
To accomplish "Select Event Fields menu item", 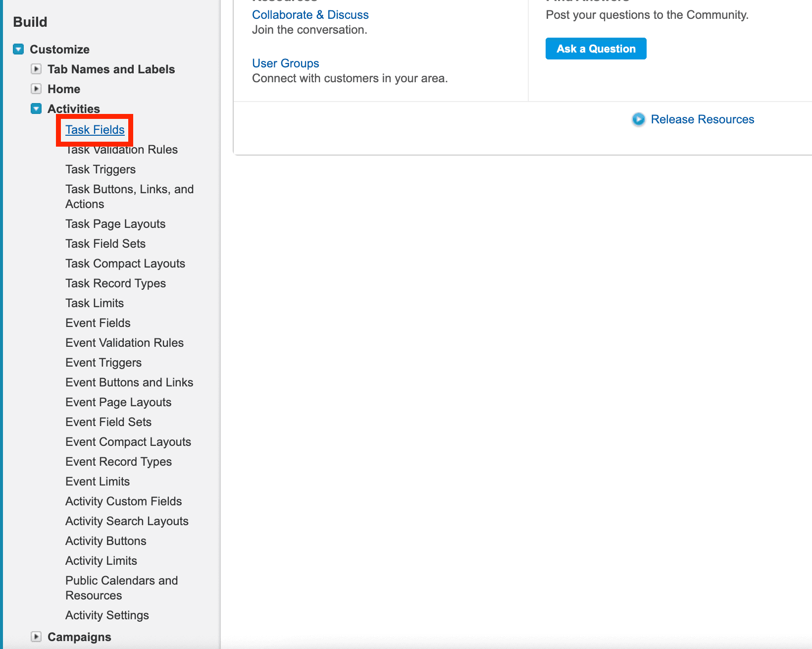I will click(x=98, y=323).
